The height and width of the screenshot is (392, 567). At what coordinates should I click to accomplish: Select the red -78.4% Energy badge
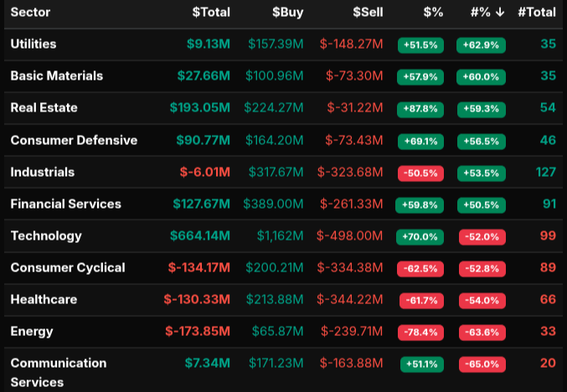point(420,333)
